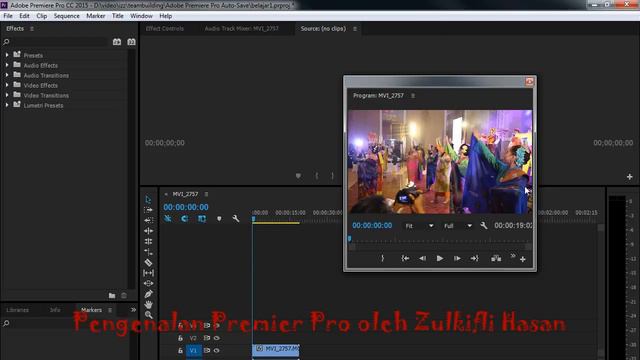Open the Sequence menu
640x360 pixels.
(x=67, y=16)
